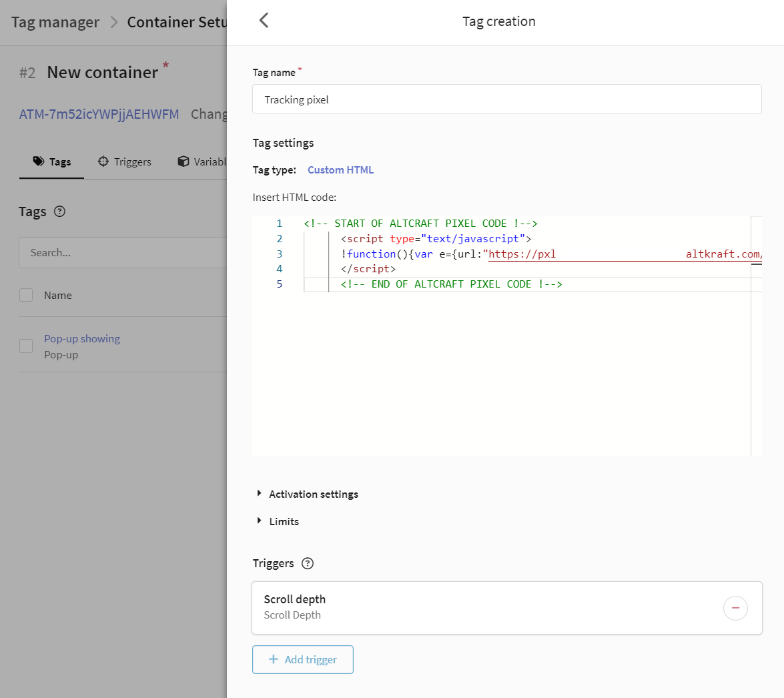Click the ATM-7m52icYWPjjAEHWFM container ID

coord(99,114)
